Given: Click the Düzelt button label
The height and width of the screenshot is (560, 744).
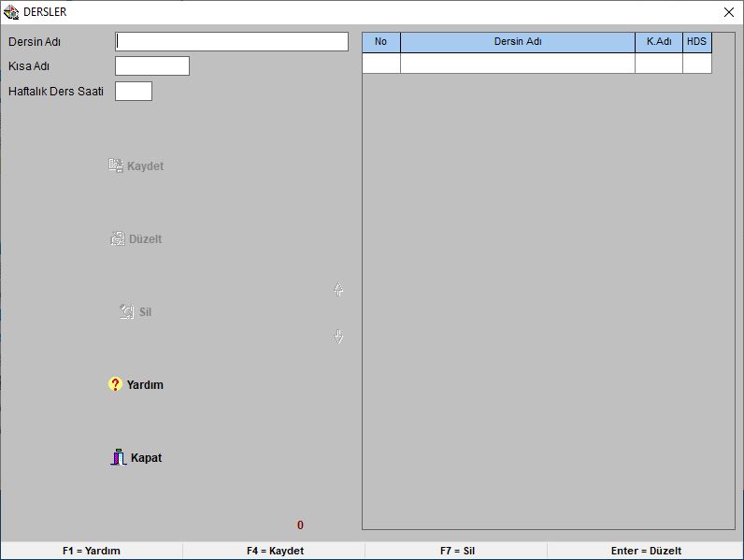Looking at the screenshot, I should click(145, 238).
